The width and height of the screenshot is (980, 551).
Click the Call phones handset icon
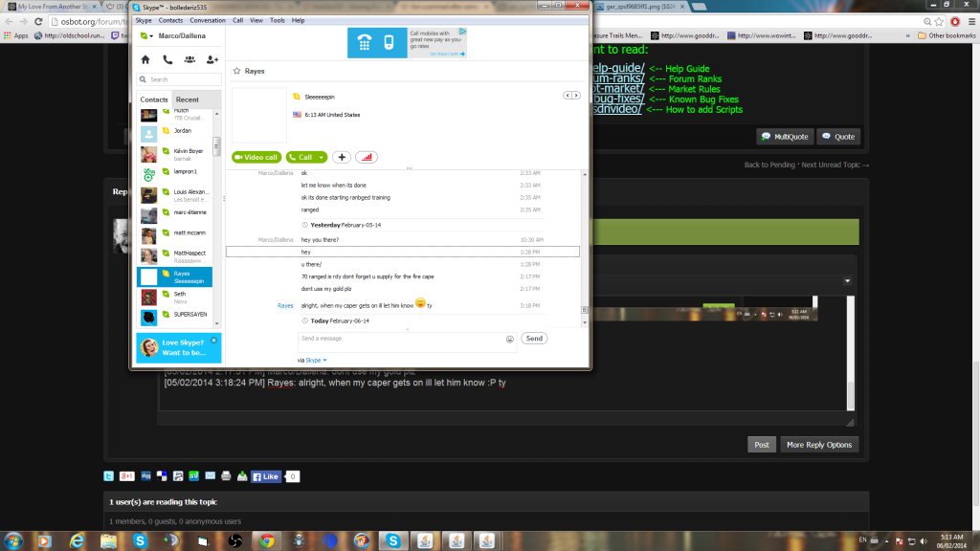coord(167,59)
